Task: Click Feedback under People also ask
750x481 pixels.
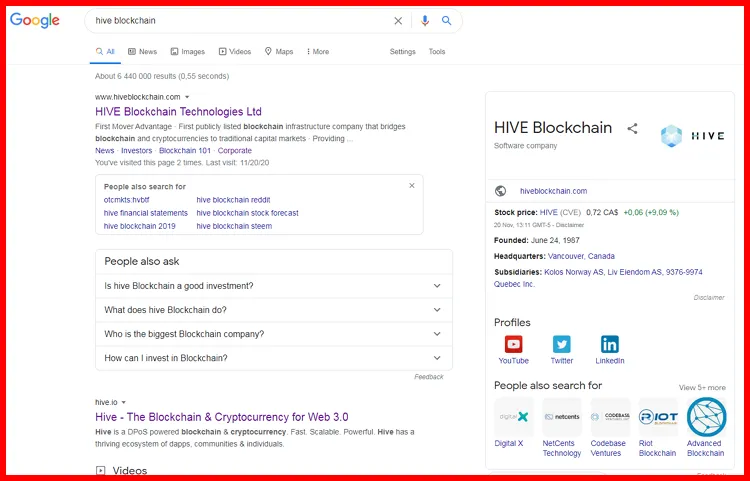Action: (x=429, y=377)
